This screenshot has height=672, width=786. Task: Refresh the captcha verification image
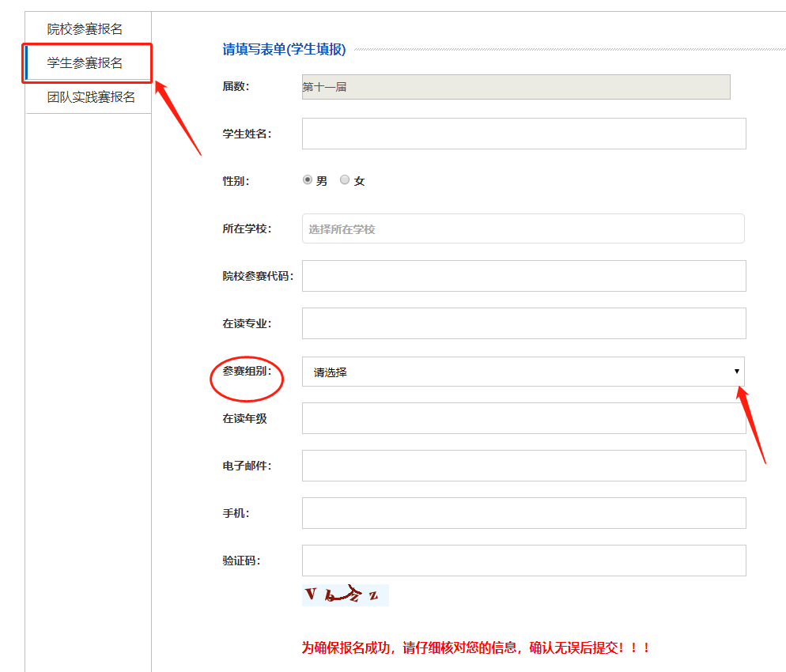(x=345, y=595)
